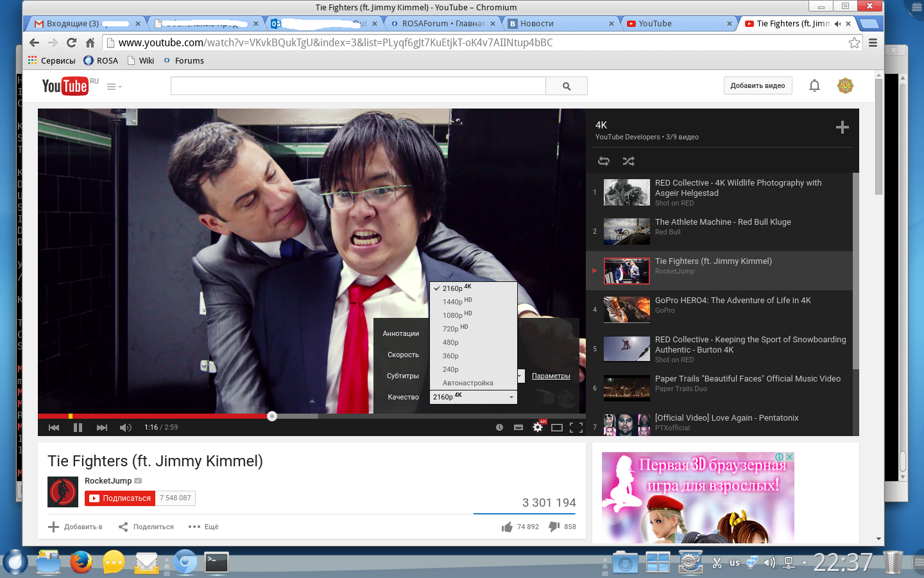Open subtitles dropdown arrow beside Параметры

[520, 376]
